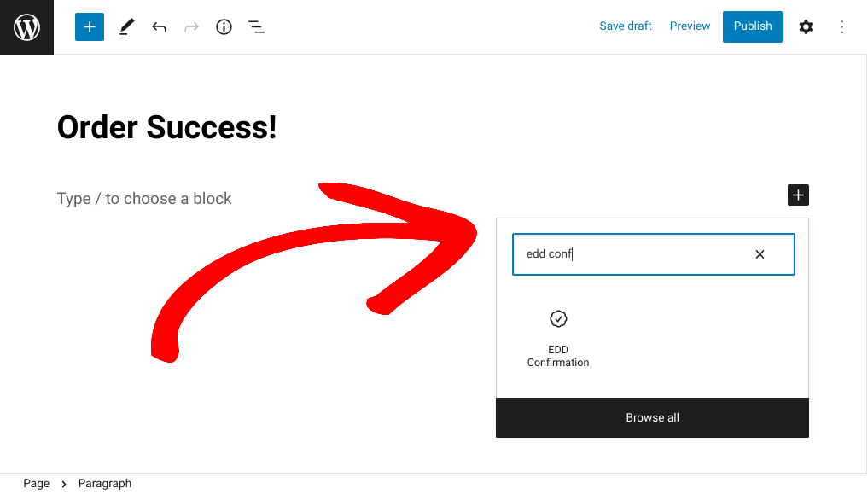This screenshot has width=868, height=495.
Task: Click the Undo arrow icon
Action: [x=159, y=26]
